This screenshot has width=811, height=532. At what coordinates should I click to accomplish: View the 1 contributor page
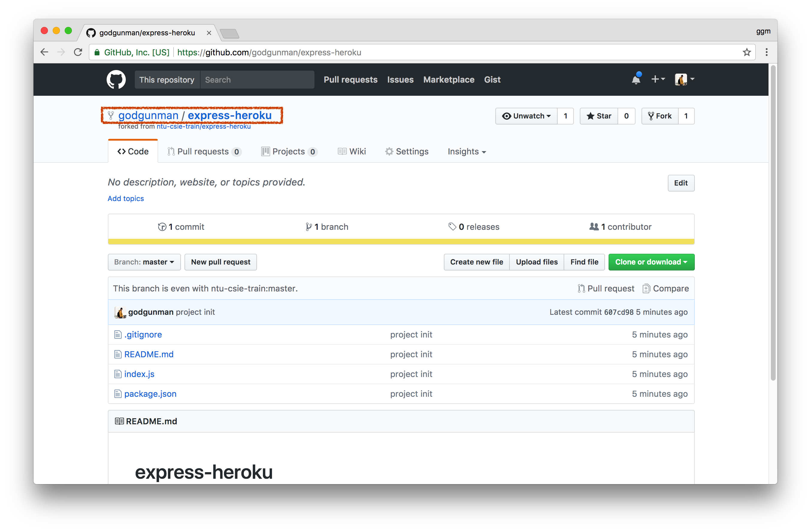(x=620, y=227)
